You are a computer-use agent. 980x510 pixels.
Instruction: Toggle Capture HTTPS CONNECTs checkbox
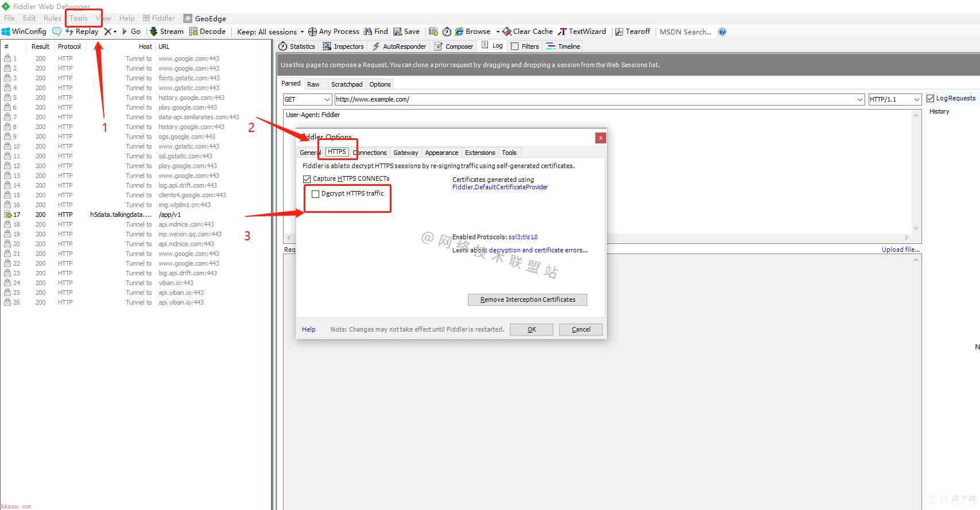pos(307,179)
